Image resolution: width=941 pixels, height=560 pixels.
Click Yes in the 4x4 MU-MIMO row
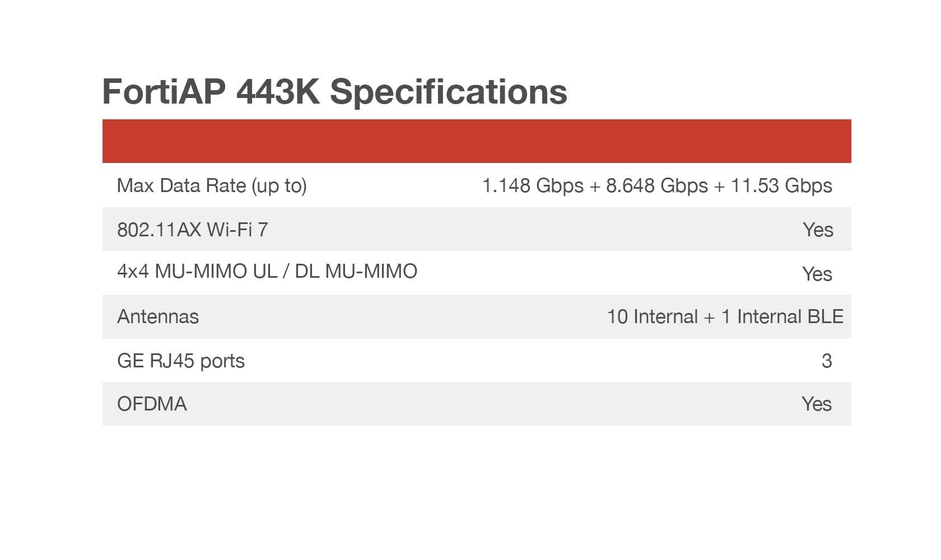click(x=817, y=274)
